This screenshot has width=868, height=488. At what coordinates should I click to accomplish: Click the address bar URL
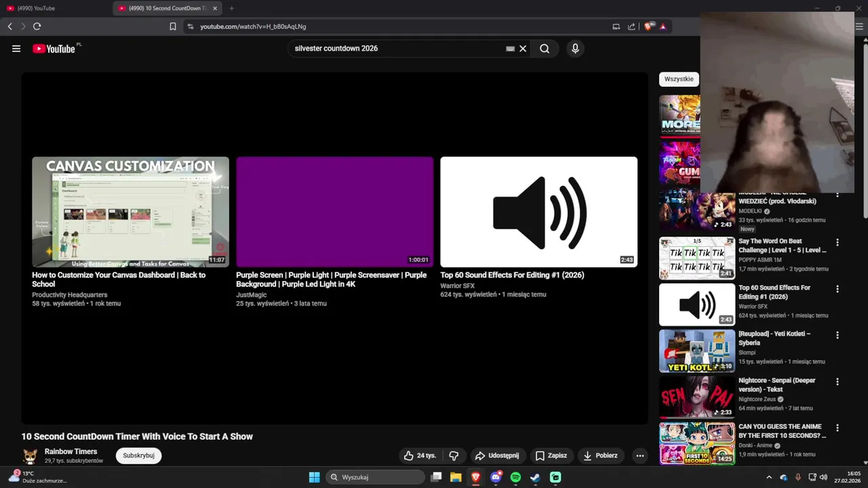[x=253, y=26]
